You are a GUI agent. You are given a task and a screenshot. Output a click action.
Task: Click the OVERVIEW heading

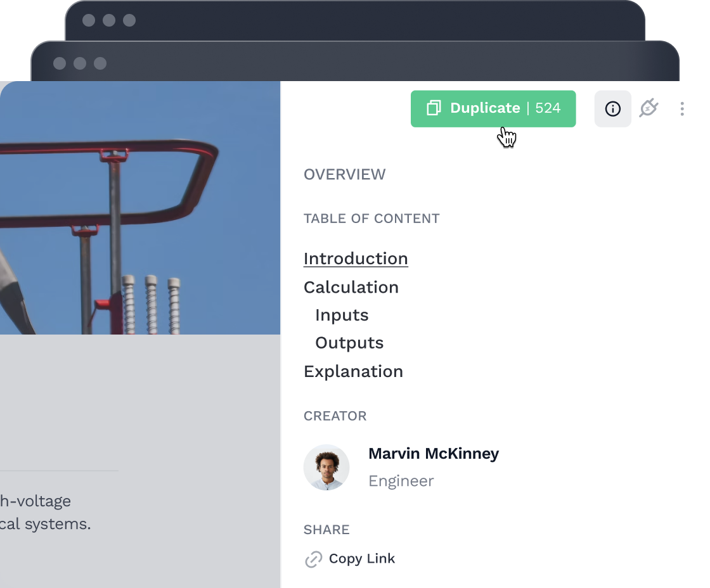tap(344, 175)
